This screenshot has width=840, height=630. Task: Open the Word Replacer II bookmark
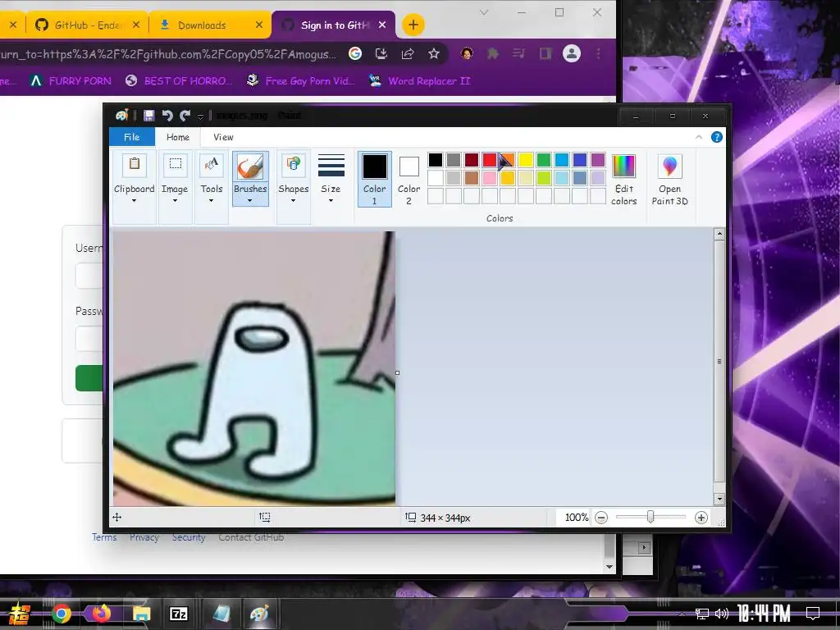coord(419,81)
